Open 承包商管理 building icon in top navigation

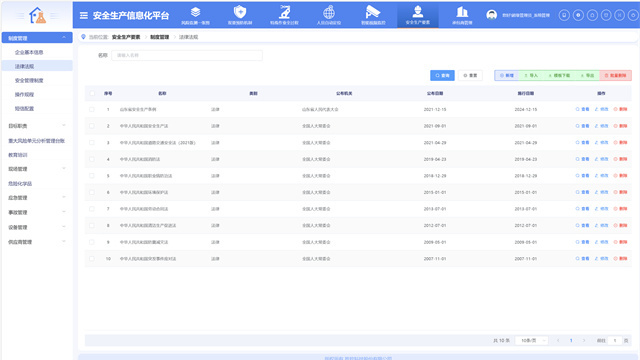click(x=462, y=12)
